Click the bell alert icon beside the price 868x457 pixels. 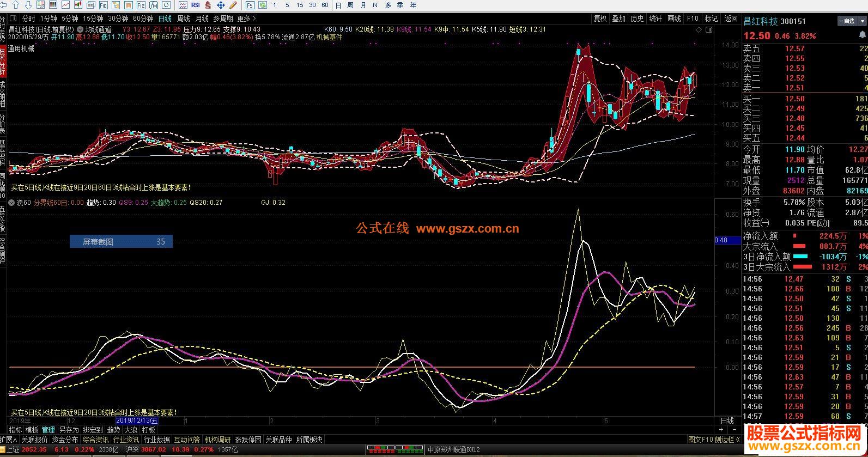(x=864, y=35)
